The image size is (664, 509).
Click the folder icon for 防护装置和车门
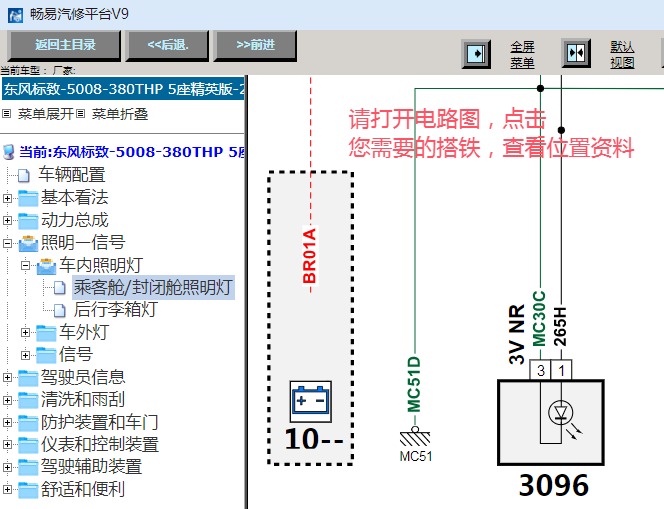pos(28,422)
